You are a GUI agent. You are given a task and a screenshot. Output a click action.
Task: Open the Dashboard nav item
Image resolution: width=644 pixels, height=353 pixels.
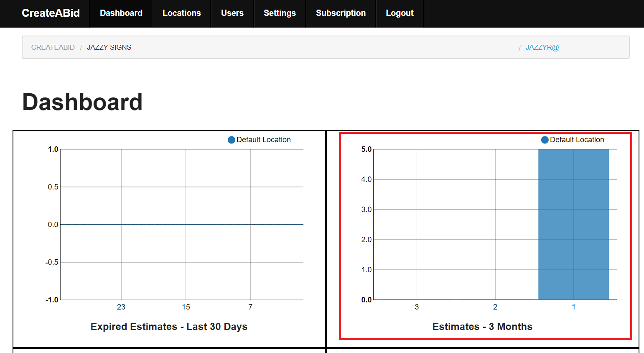[x=121, y=13]
